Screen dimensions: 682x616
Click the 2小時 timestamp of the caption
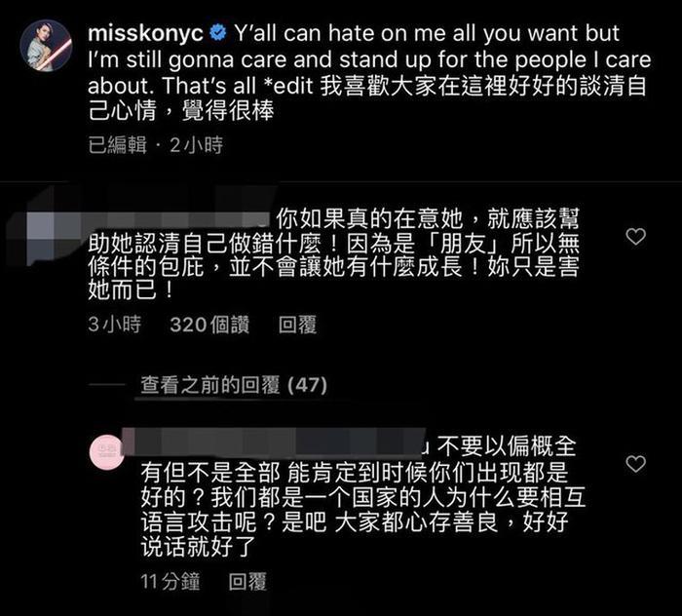tap(196, 145)
